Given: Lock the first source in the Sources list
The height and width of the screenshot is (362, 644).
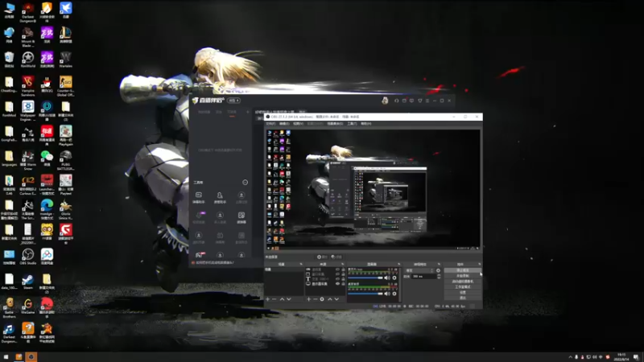Looking at the screenshot, I should pos(344,269).
